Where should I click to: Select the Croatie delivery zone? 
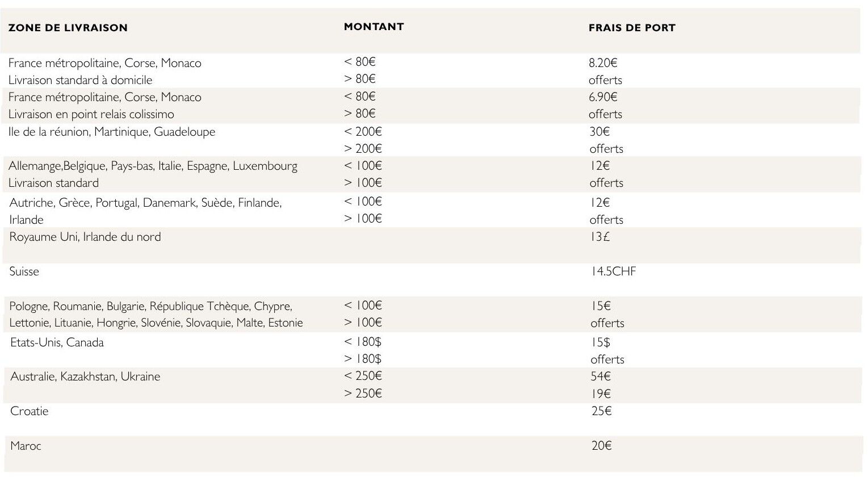[30, 411]
